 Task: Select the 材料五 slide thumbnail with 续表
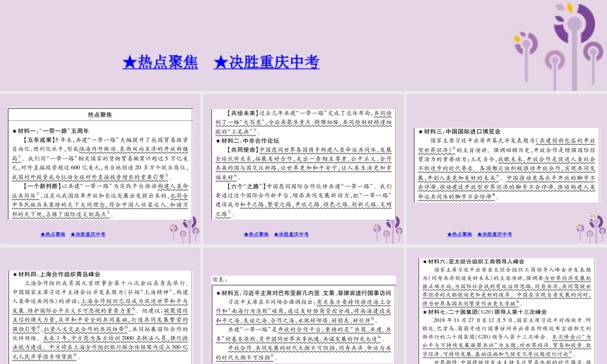[x=303, y=306]
